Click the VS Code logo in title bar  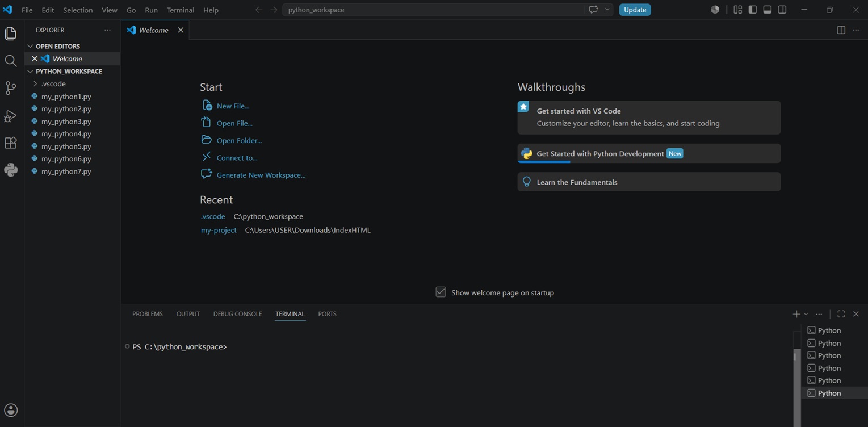(x=7, y=10)
